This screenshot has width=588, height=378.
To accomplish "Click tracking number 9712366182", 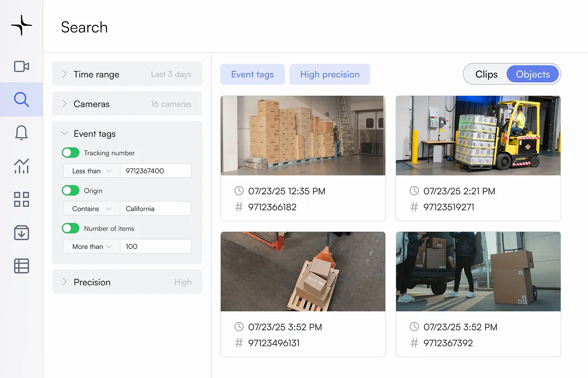I will click(x=272, y=207).
